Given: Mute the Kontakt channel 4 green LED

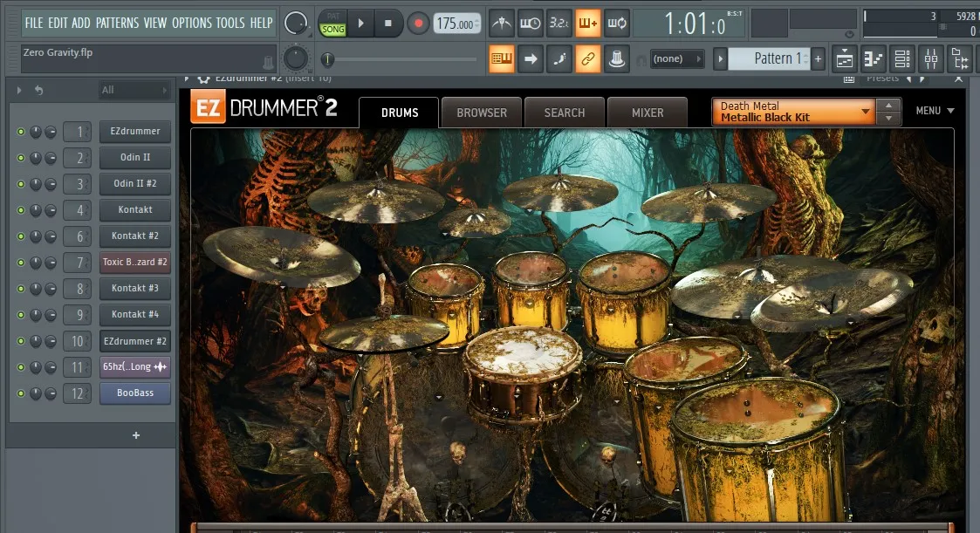Looking at the screenshot, I should pos(21,210).
